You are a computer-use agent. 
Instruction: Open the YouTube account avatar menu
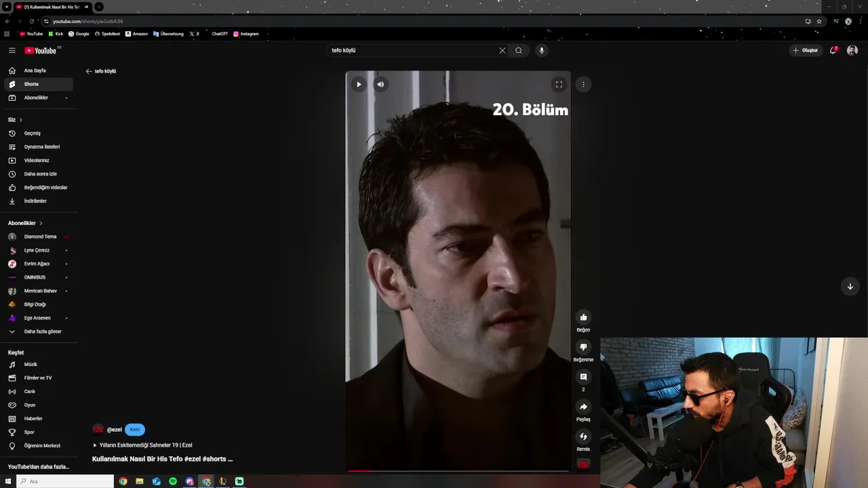(x=852, y=50)
